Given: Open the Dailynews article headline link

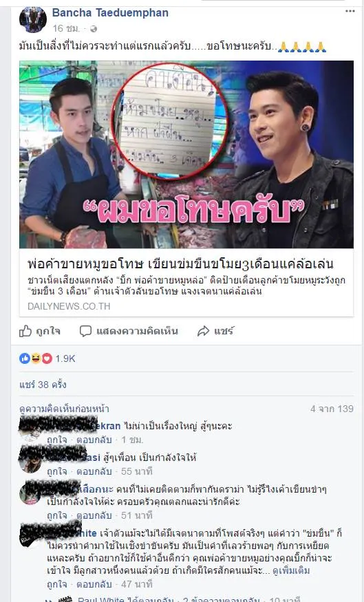Looking at the screenshot, I should tap(180, 264).
